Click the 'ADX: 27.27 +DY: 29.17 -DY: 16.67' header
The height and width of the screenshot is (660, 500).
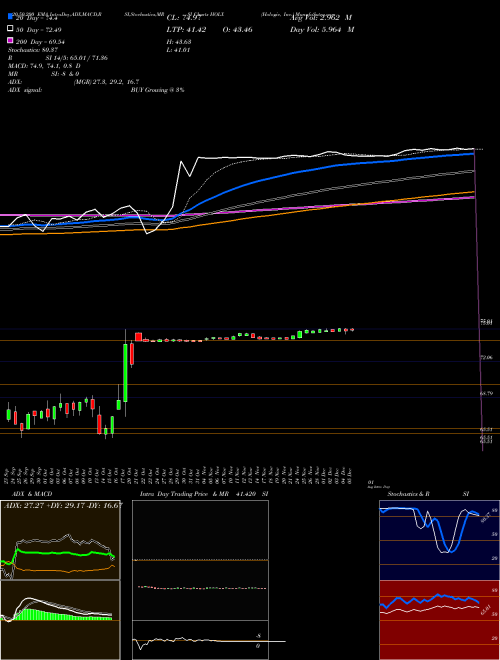tap(63, 505)
